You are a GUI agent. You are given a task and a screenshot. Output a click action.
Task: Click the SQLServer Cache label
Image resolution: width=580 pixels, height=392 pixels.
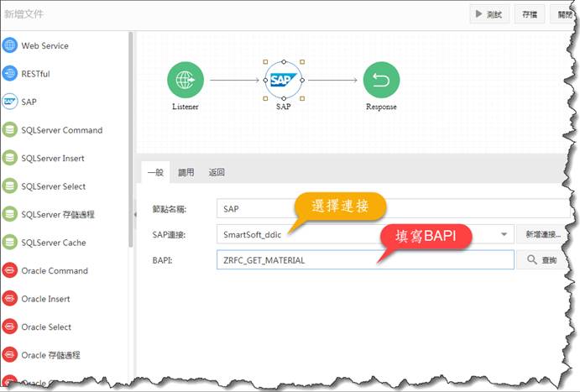click(54, 243)
